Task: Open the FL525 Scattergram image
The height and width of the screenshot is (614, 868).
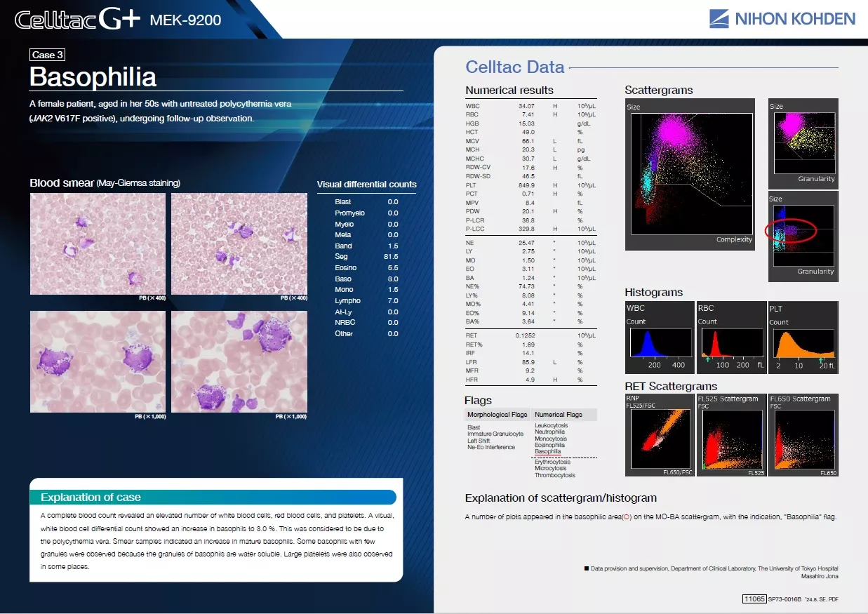Action: coord(731,436)
